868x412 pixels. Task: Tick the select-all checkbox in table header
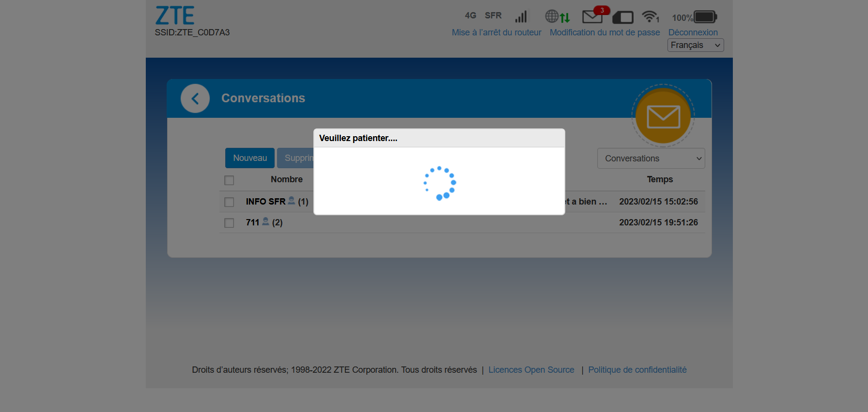(229, 180)
